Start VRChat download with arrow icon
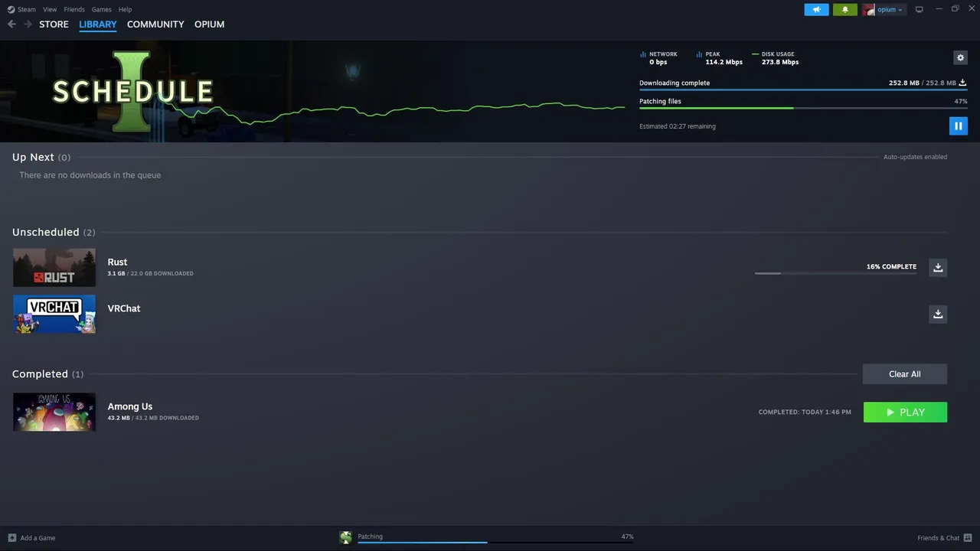This screenshot has width=980, height=551. [x=938, y=314]
